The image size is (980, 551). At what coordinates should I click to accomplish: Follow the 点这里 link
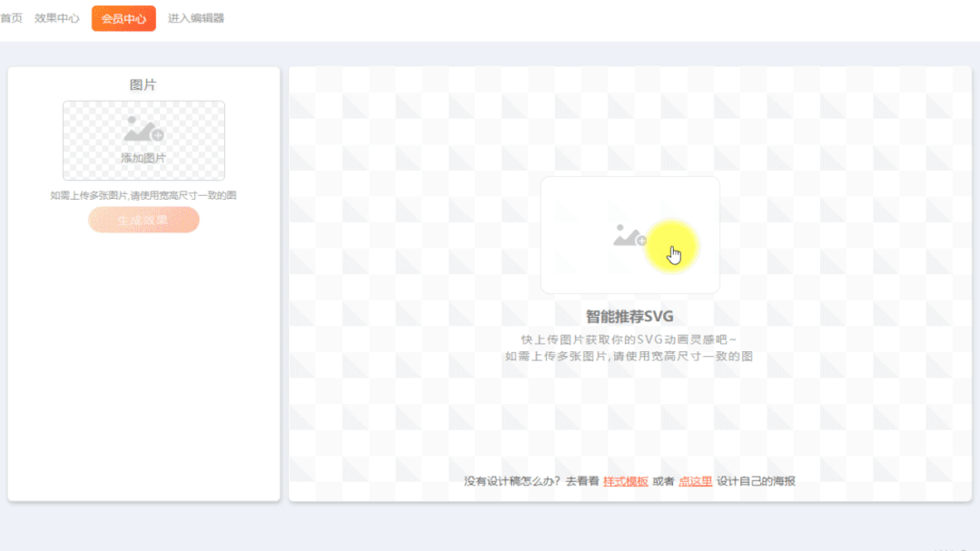(x=695, y=481)
